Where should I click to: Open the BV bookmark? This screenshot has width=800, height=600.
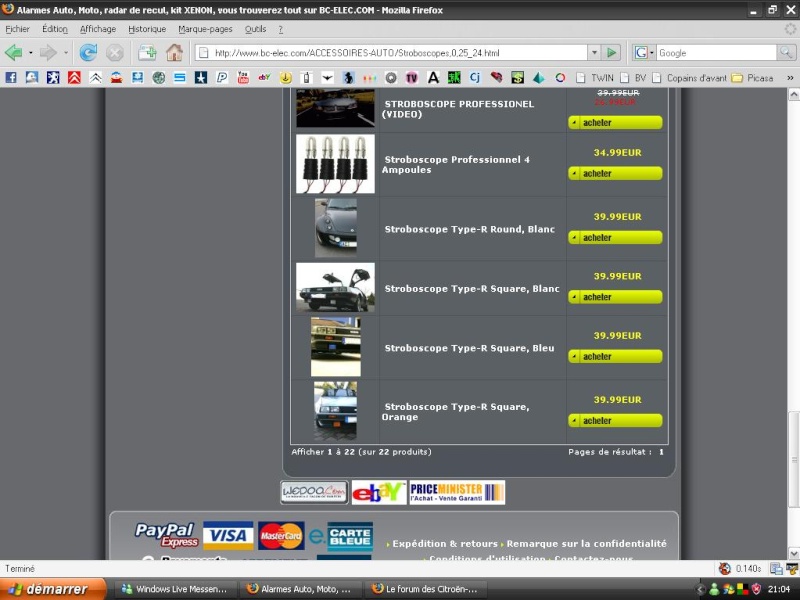(634, 78)
